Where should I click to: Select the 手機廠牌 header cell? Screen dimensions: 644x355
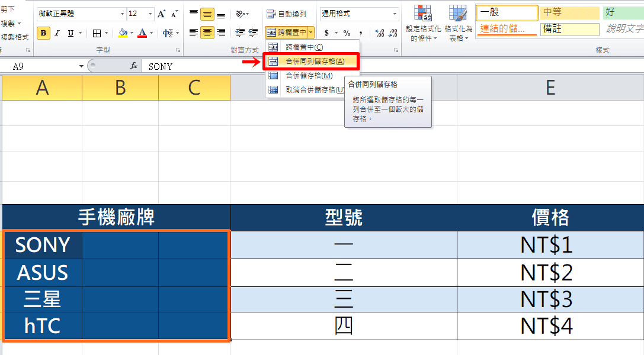click(x=116, y=217)
